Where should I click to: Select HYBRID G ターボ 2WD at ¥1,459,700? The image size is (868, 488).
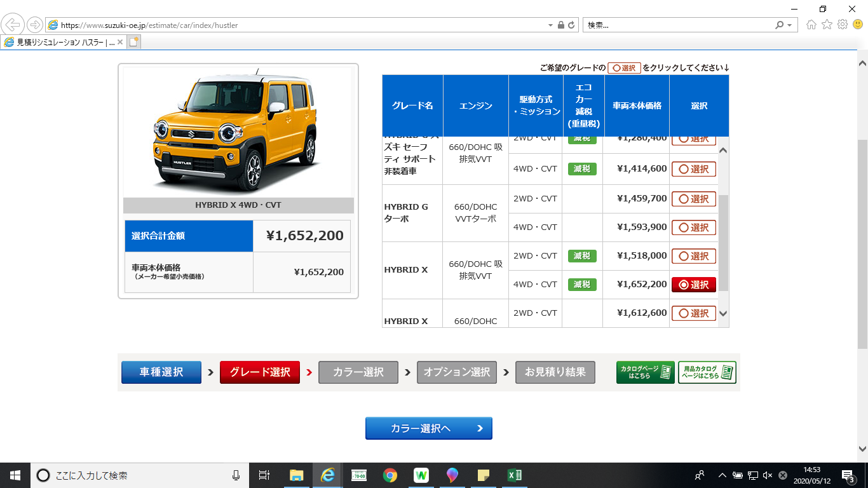pyautogui.click(x=694, y=199)
